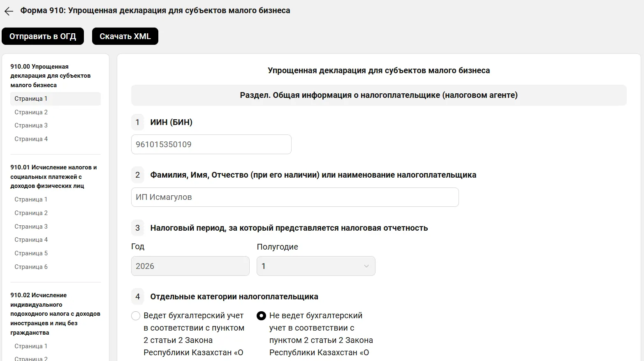This screenshot has width=644, height=361.
Task: Open Страница 2 under form 910.00
Action: [x=31, y=112]
